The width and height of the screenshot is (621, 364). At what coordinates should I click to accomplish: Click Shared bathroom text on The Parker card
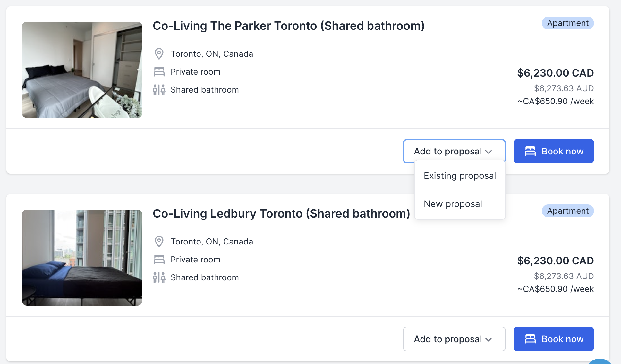click(x=205, y=90)
